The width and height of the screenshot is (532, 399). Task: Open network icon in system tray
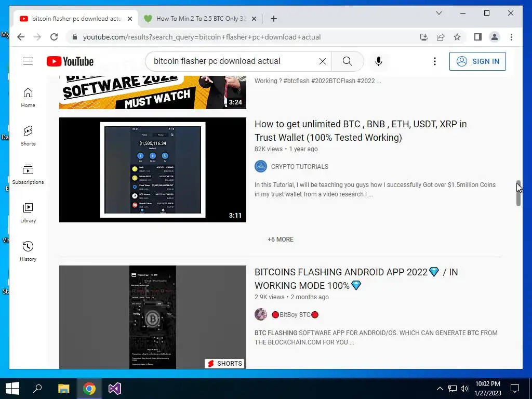453,389
